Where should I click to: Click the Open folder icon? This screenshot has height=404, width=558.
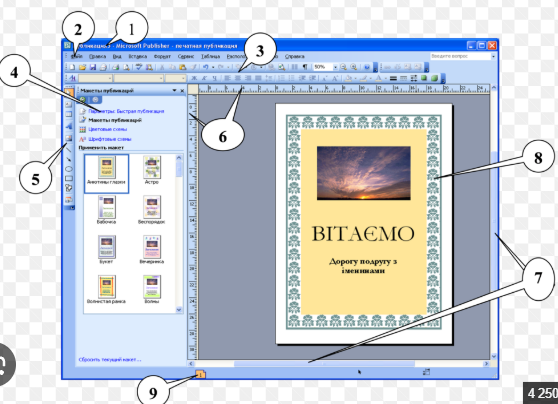coord(83,67)
